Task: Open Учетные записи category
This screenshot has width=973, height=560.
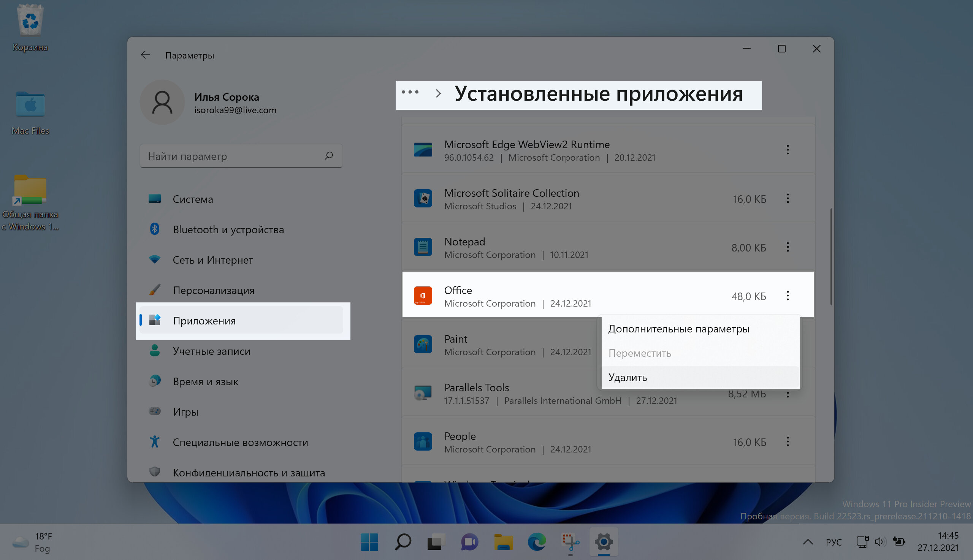Action: pyautogui.click(x=241, y=351)
